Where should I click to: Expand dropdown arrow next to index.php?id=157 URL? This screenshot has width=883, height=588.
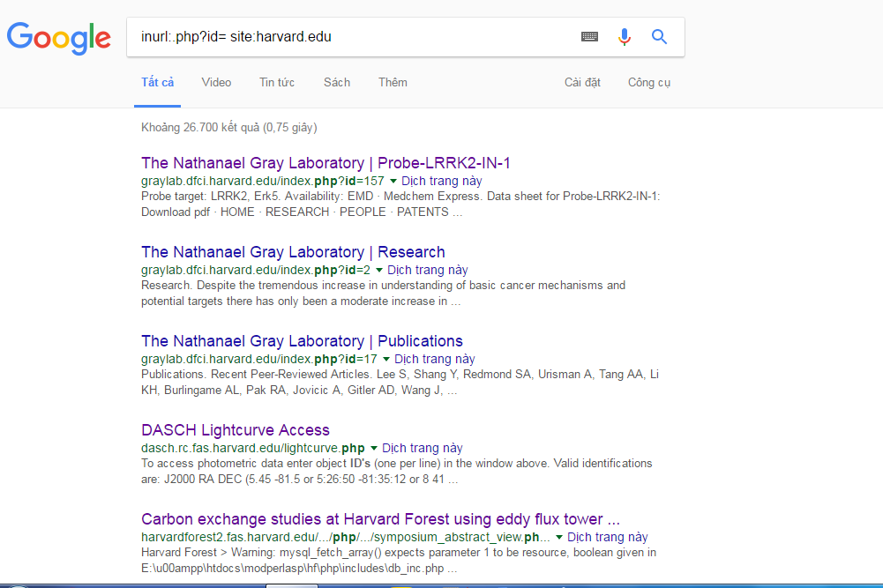pyautogui.click(x=393, y=182)
